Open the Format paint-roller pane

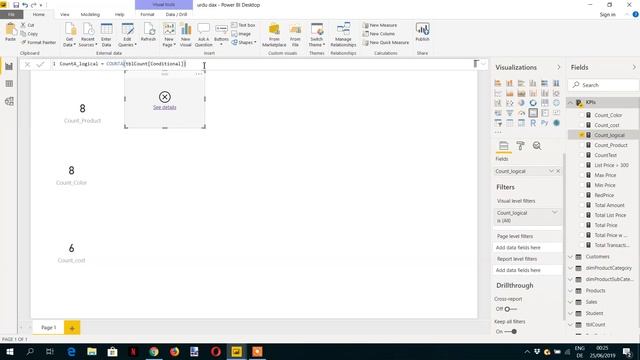pos(520,146)
